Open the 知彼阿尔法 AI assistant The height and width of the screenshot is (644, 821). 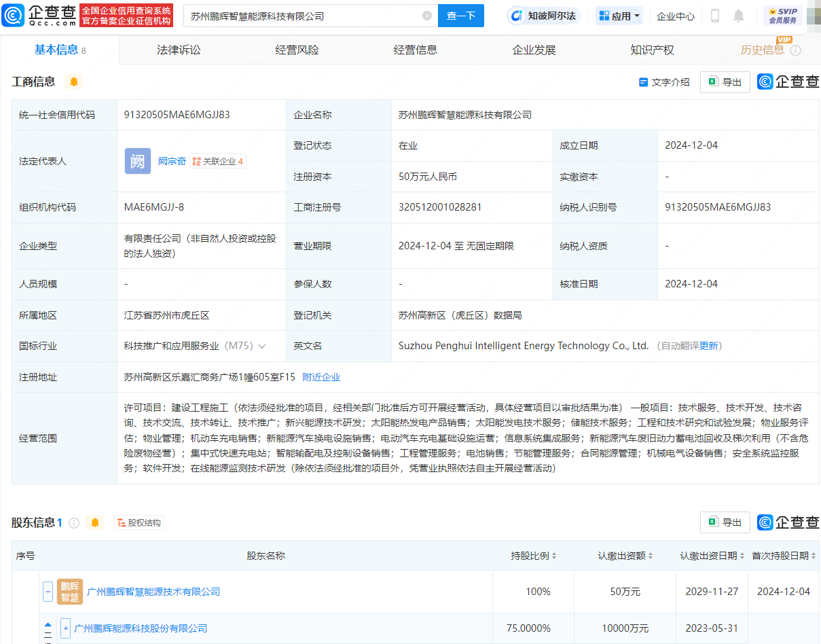(544, 16)
